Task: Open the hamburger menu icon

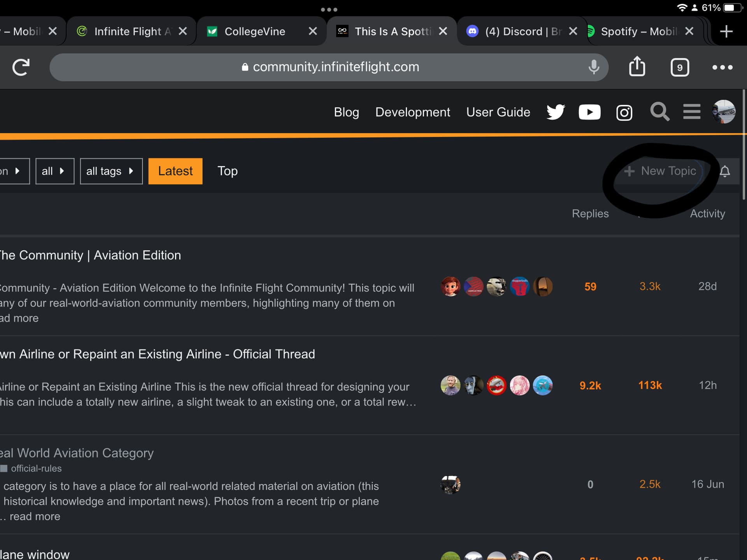Action: [692, 112]
